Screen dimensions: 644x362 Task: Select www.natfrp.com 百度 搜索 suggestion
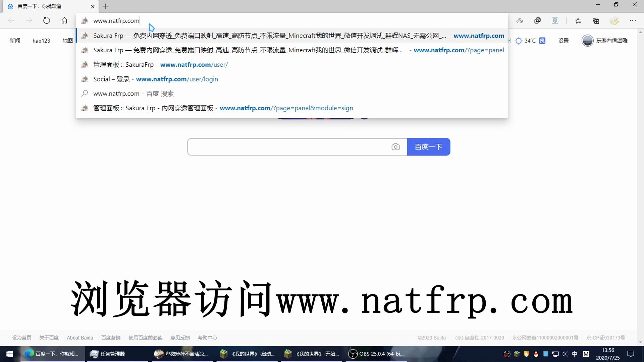coord(292,94)
